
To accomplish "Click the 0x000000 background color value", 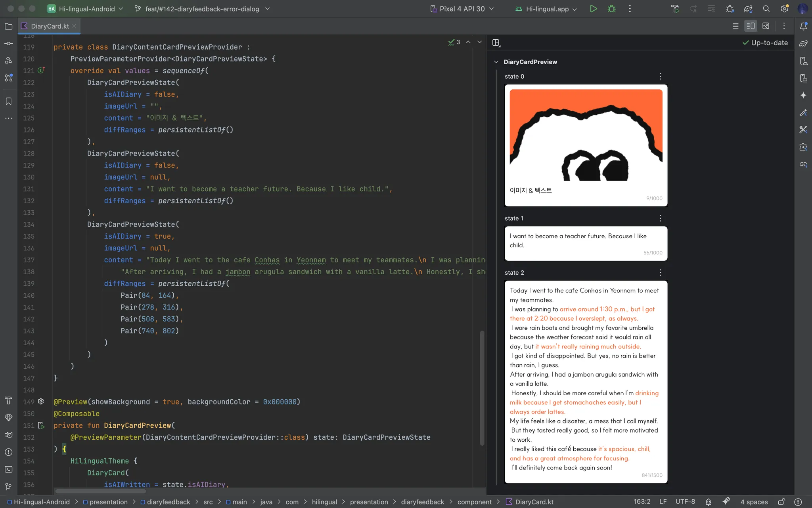I will point(280,402).
